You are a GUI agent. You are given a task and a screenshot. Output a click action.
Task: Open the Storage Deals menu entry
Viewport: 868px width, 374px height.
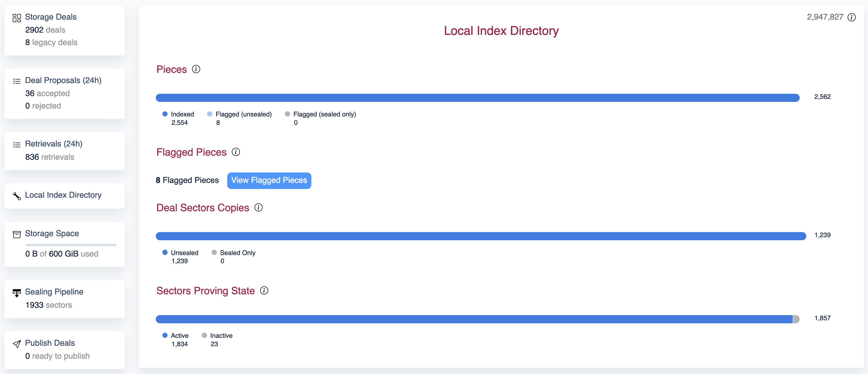tap(50, 17)
